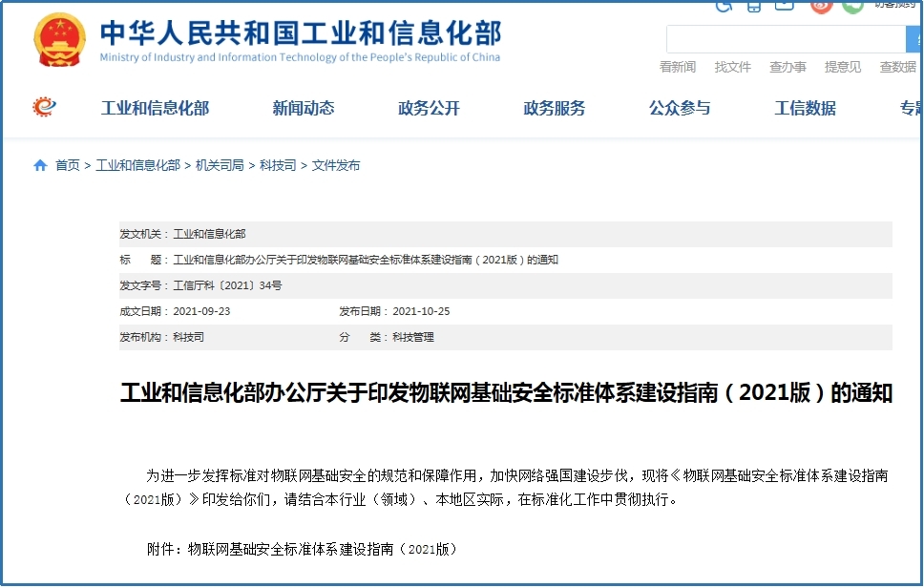
Task: Select the 提意见 search option
Action: (x=843, y=67)
